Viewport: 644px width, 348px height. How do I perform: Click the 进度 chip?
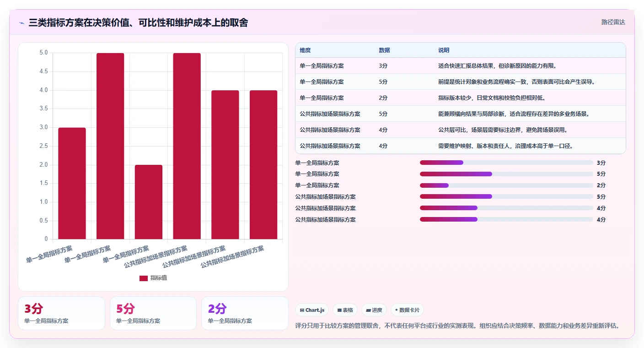click(374, 310)
